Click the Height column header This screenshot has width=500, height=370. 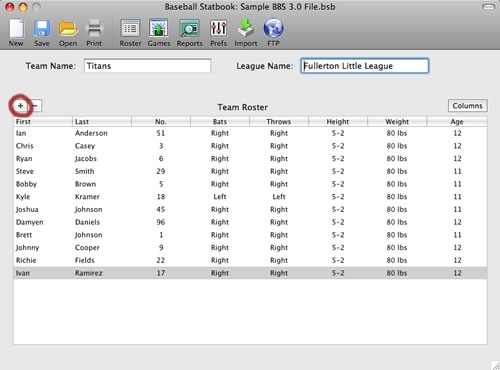(x=338, y=122)
